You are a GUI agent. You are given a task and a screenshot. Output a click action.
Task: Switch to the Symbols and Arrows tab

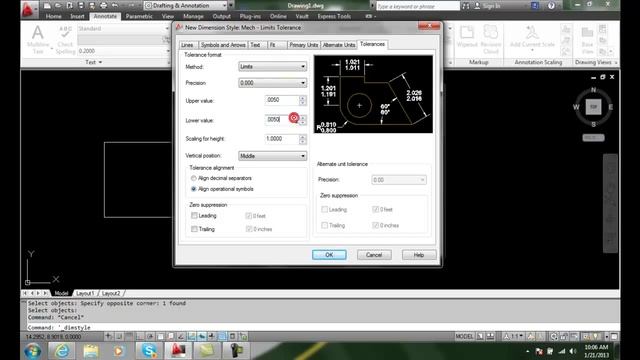point(223,45)
